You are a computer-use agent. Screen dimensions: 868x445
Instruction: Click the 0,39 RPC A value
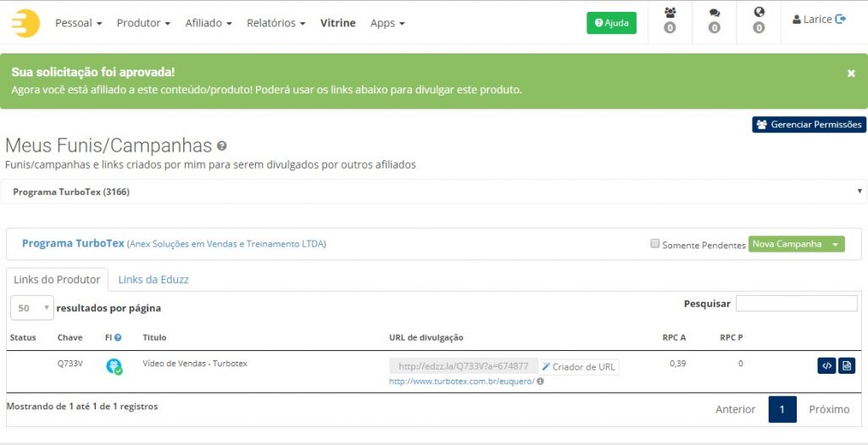point(677,364)
